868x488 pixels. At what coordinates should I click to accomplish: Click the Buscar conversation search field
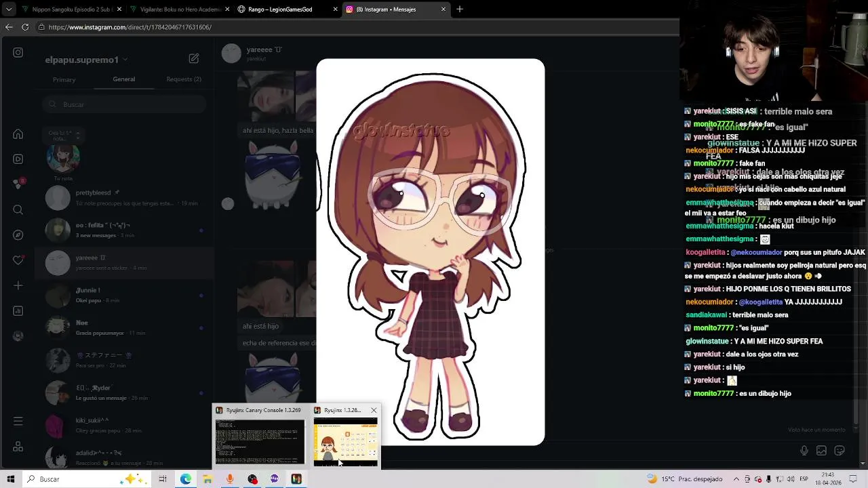[123, 104]
